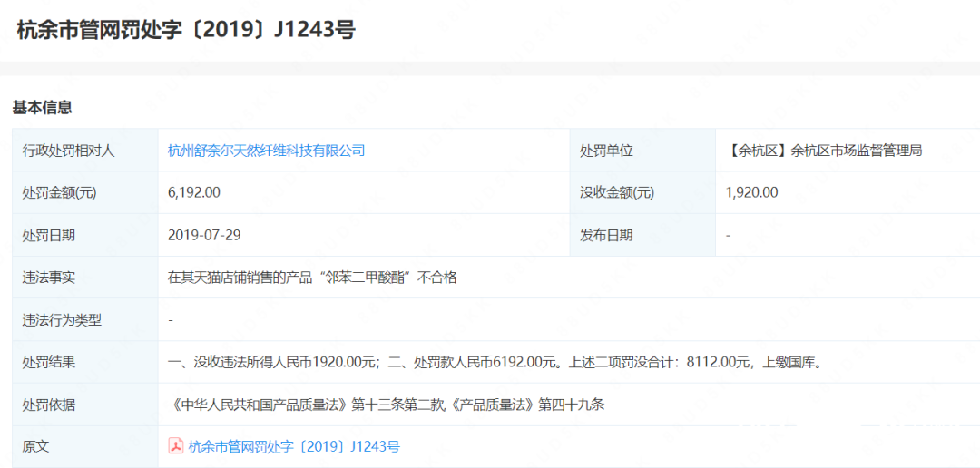Open the original document link 杭余市管网罚处字 J1243号
Screen dimensions: 980x468
tap(294, 447)
